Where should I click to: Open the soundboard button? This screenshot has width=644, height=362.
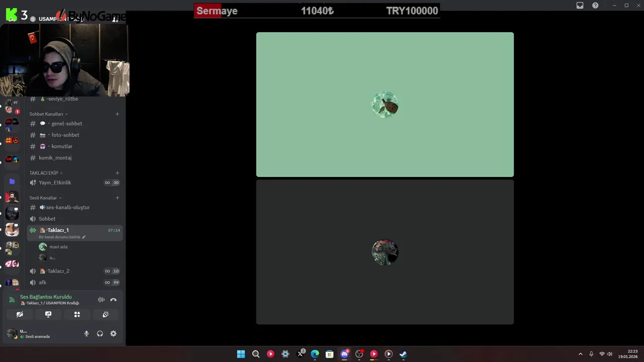coord(106,314)
